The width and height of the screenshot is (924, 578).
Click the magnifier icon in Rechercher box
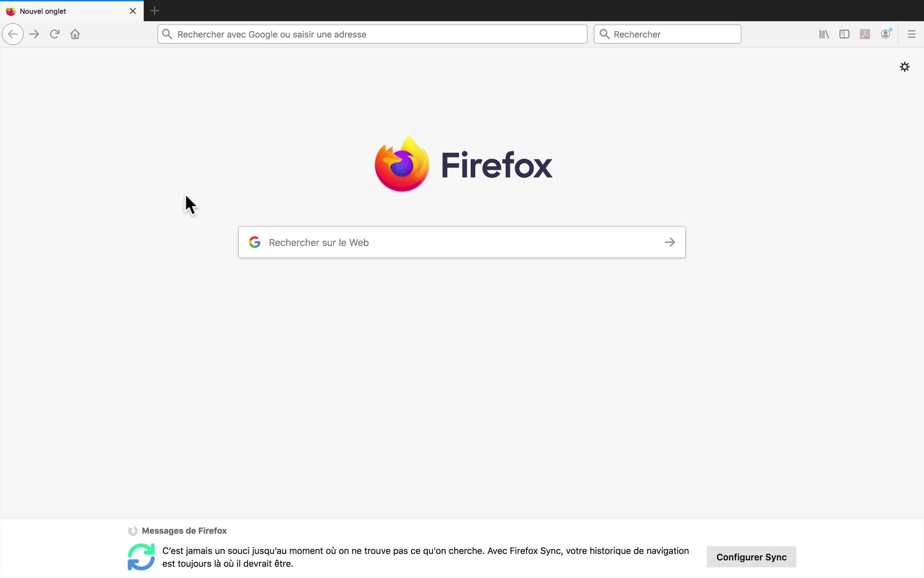[x=604, y=34]
